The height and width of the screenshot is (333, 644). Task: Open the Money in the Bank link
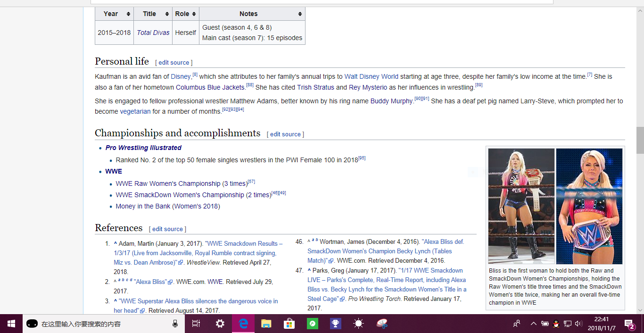[x=143, y=206]
